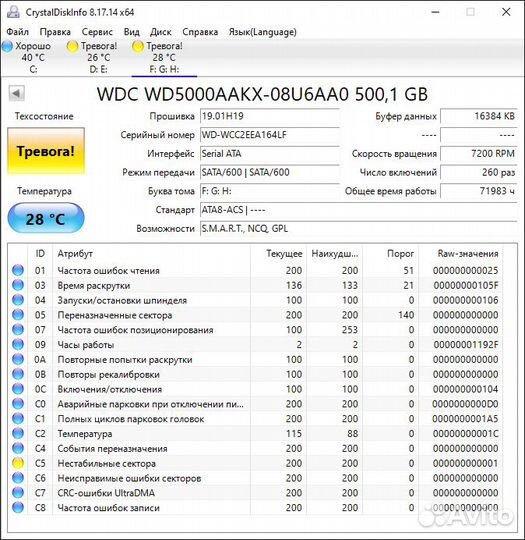The image size is (525, 540).
Task: Select the Переназначенные сектора attribute name
Action: (x=115, y=315)
